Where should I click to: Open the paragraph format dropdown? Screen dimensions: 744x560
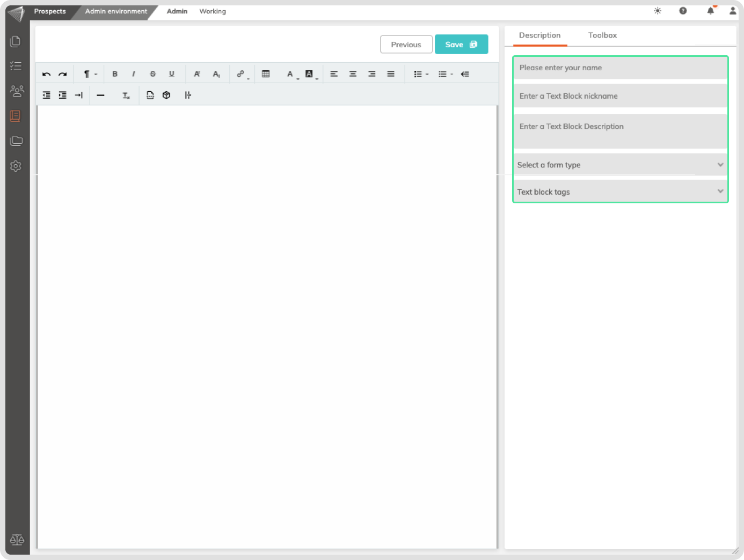[89, 74]
